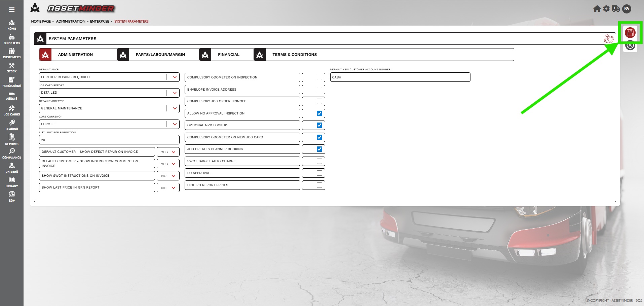
Task: Uncheck Optional NVD Lookup checkbox
Action: (319, 125)
